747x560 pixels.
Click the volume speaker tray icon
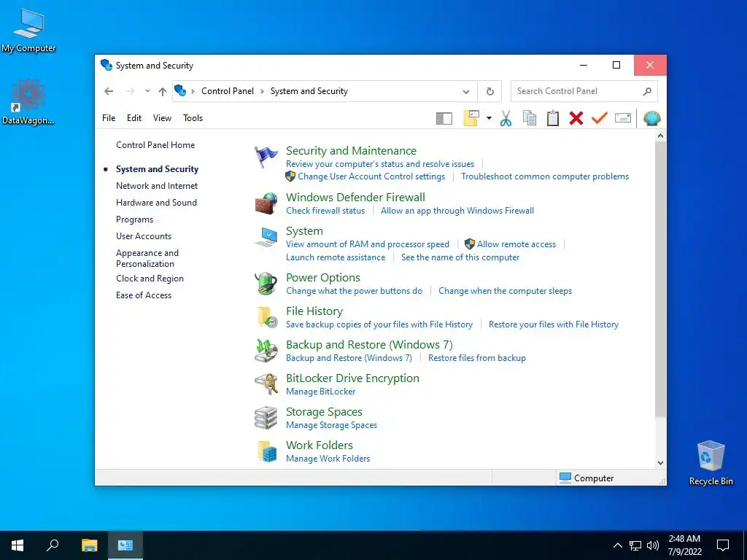pyautogui.click(x=652, y=545)
